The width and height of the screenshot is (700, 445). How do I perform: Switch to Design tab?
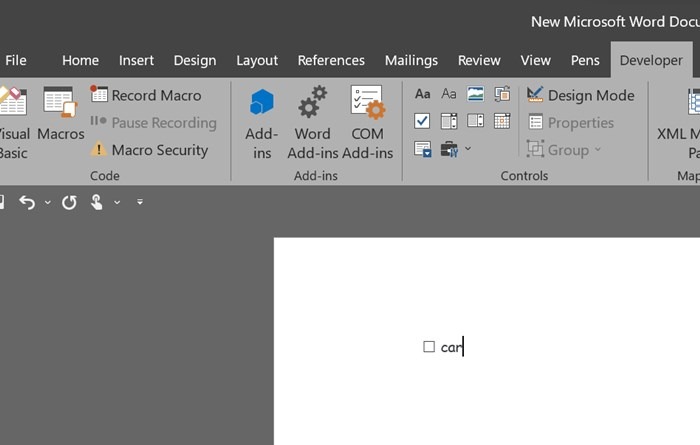(x=195, y=60)
